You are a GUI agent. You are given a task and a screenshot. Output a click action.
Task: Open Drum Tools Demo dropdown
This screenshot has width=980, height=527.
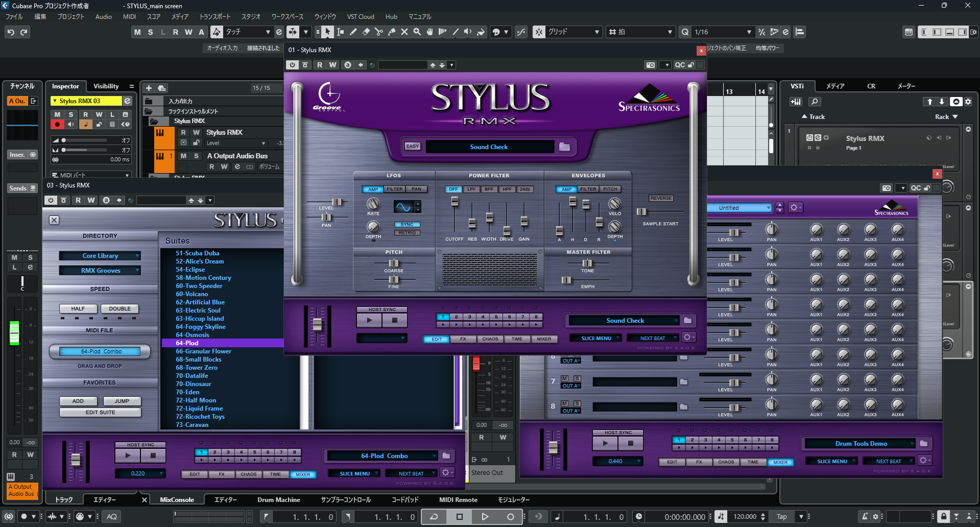click(861, 443)
